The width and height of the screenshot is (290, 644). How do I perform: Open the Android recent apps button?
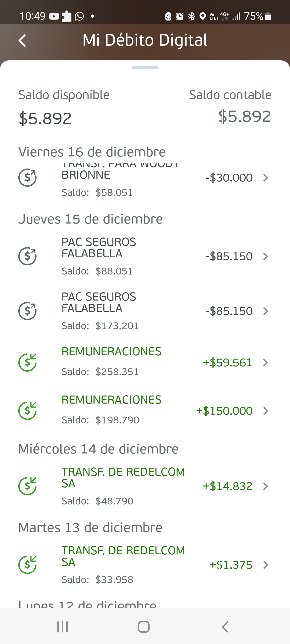point(63,627)
